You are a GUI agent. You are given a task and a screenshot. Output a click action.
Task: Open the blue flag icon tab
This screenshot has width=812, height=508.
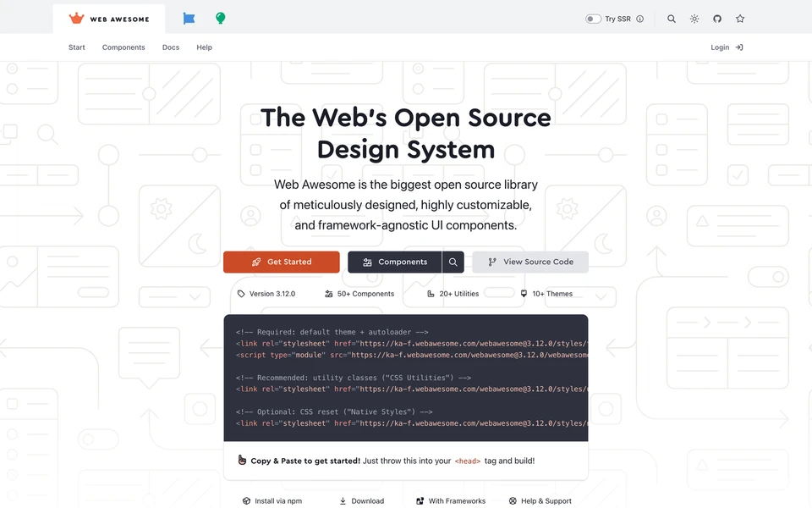pos(189,19)
